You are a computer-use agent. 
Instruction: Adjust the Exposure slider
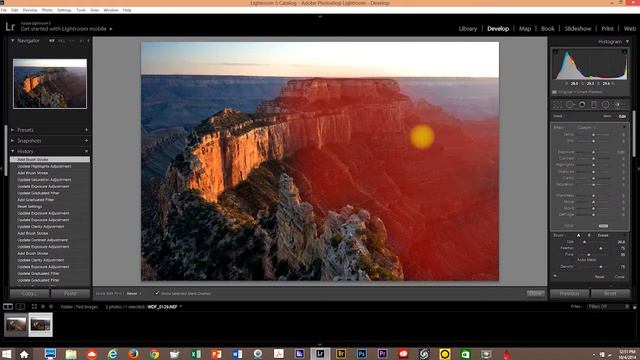click(x=593, y=152)
